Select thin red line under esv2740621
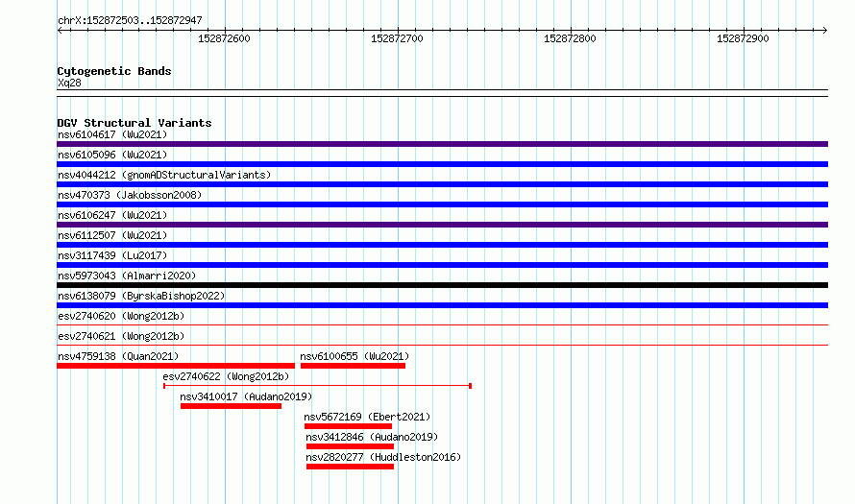The image size is (855, 504). click(x=442, y=345)
